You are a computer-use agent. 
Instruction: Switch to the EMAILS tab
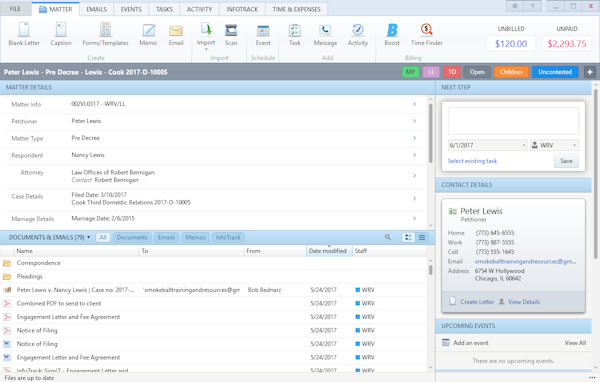coord(96,9)
